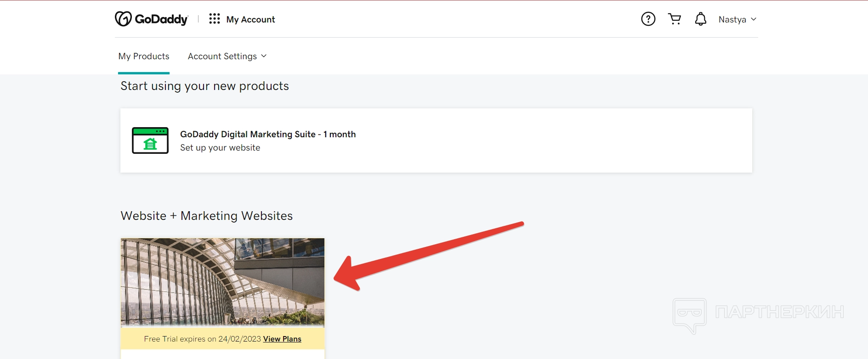Open the My Account label
Viewport: 868px width, 359px height.
pos(250,19)
